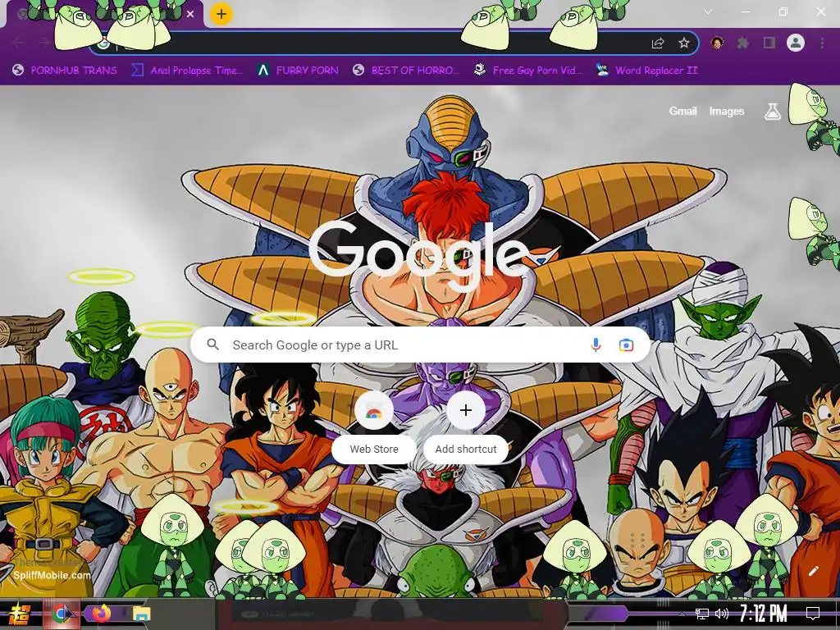Click into the Search Google or type a URL box
The width and height of the screenshot is (840, 630).
click(421, 345)
